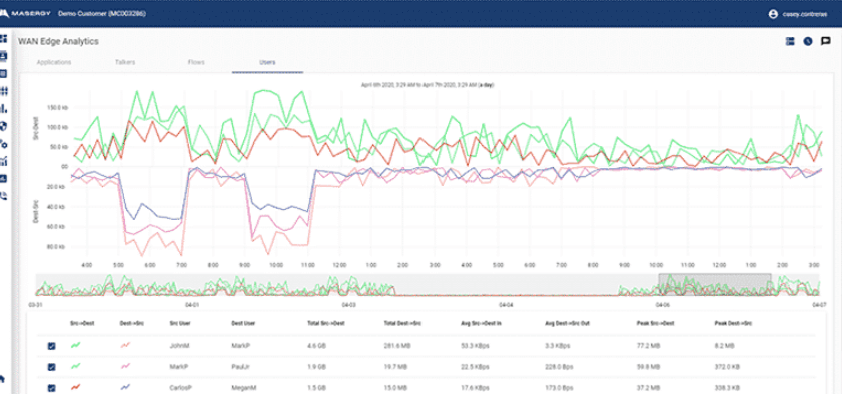This screenshot has width=842, height=394.
Task: Click the globe icon in the sidebar
Action: tap(3, 126)
